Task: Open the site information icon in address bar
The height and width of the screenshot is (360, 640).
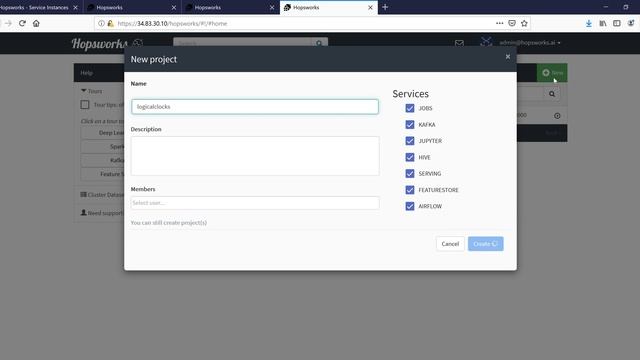Action: (101, 24)
